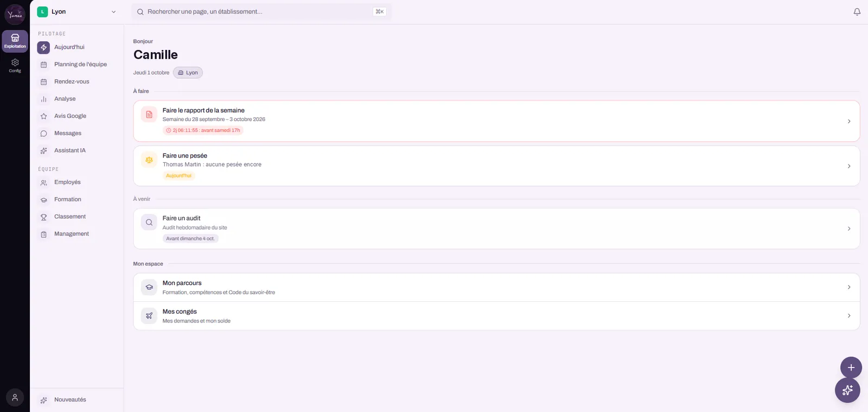This screenshot has width=868, height=412.
Task: Click the 'avant samedi 17h' deadline badge
Action: [203, 130]
